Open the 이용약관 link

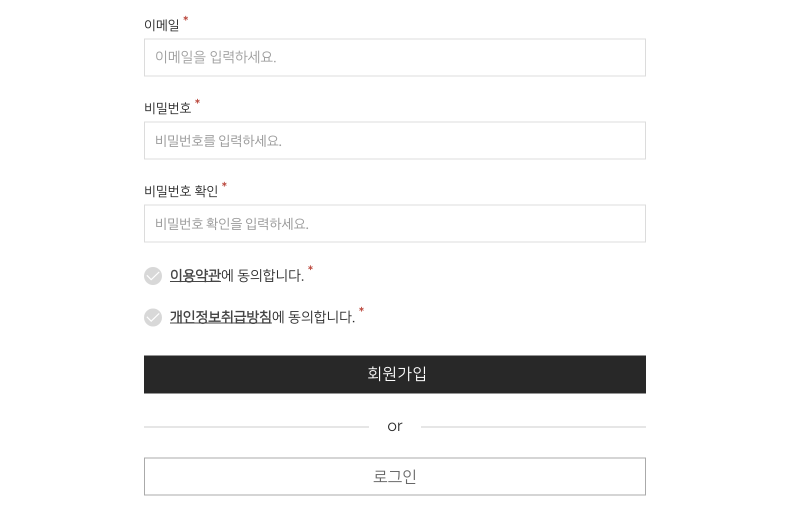tap(195, 276)
